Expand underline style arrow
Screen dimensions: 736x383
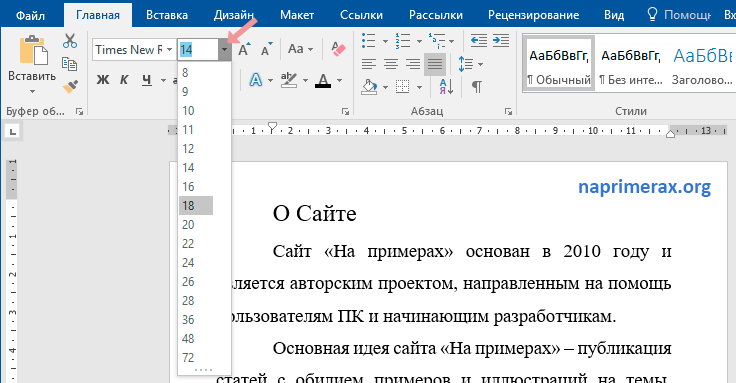pos(163,80)
